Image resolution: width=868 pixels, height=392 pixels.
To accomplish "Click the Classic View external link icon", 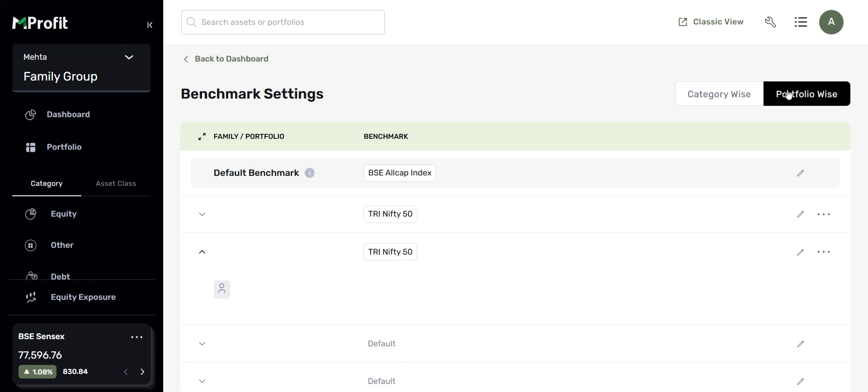I will [x=683, y=22].
